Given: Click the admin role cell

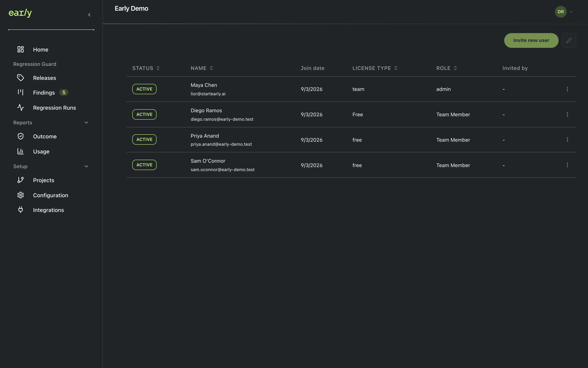Looking at the screenshot, I should click(443, 89).
